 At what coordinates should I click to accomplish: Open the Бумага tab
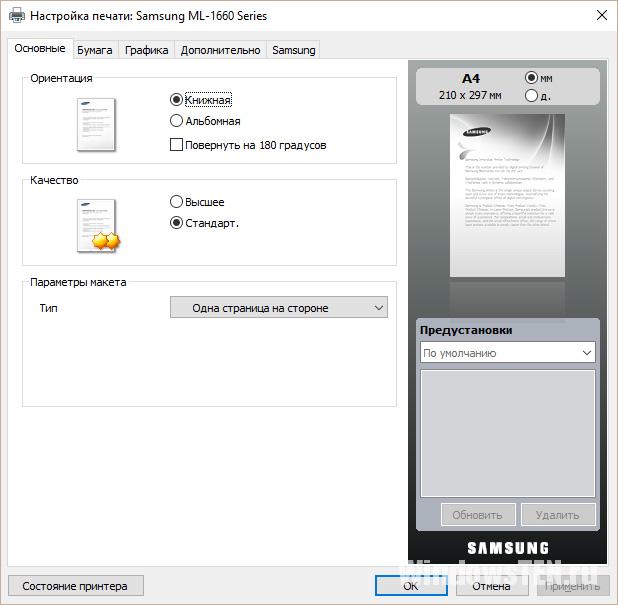point(95,50)
